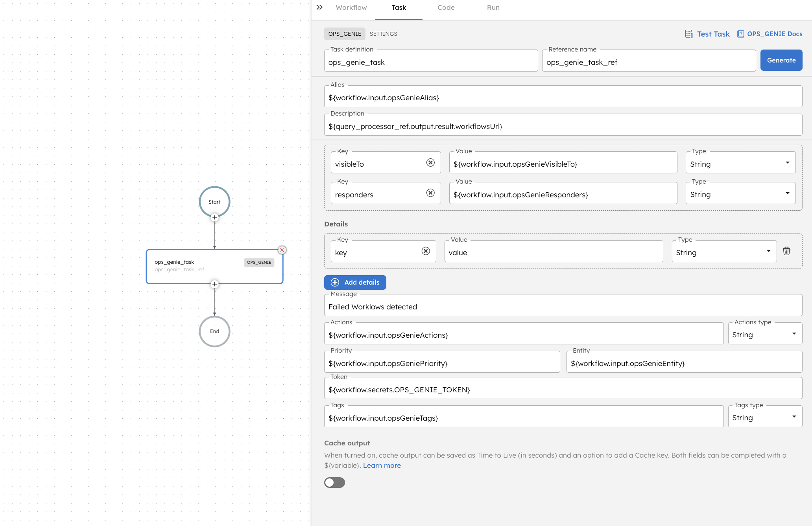The height and width of the screenshot is (526, 812).
Task: Edit the Details value field
Action: (554, 251)
